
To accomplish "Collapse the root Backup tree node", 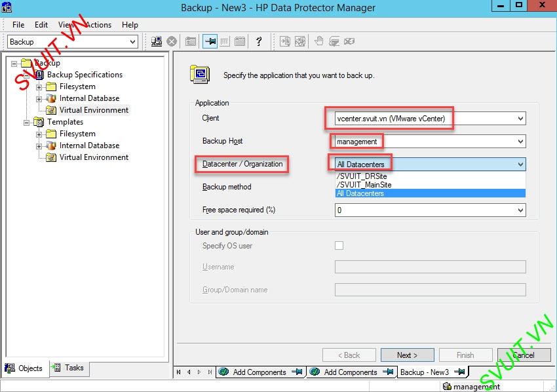I will pyautogui.click(x=14, y=64).
